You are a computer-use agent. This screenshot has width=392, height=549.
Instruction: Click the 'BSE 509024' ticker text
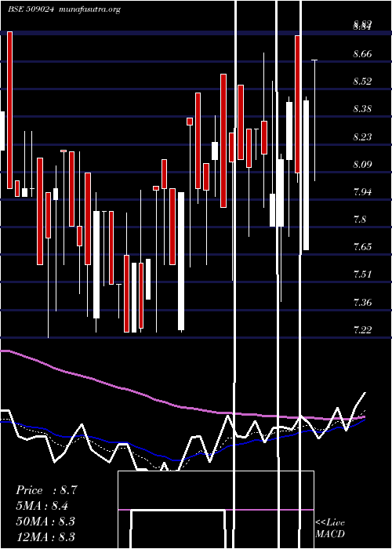click(x=31, y=9)
